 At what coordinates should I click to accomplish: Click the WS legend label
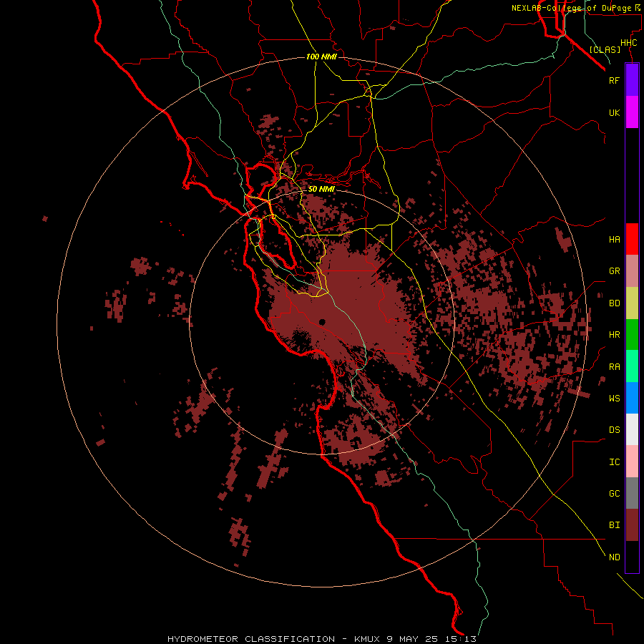[614, 398]
